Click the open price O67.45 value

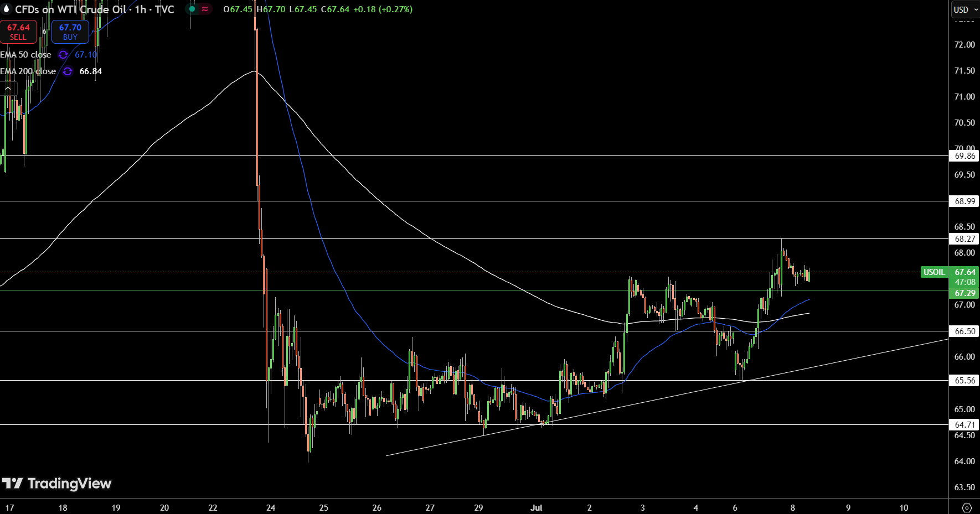point(238,9)
